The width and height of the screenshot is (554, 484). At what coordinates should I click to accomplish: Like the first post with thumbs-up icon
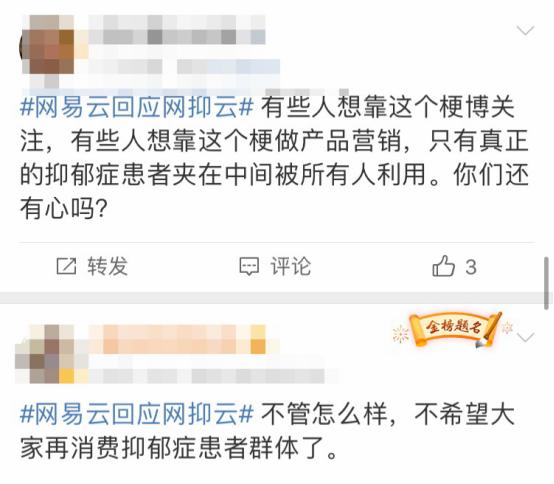(443, 266)
